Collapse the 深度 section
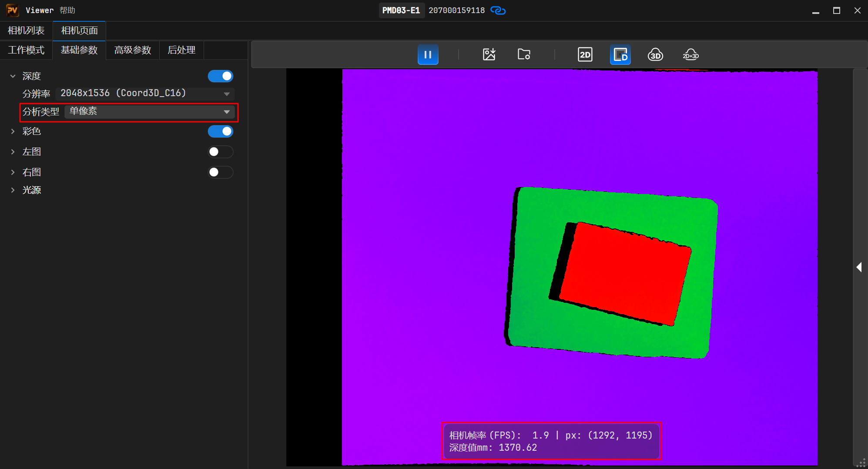868x469 pixels. point(13,76)
